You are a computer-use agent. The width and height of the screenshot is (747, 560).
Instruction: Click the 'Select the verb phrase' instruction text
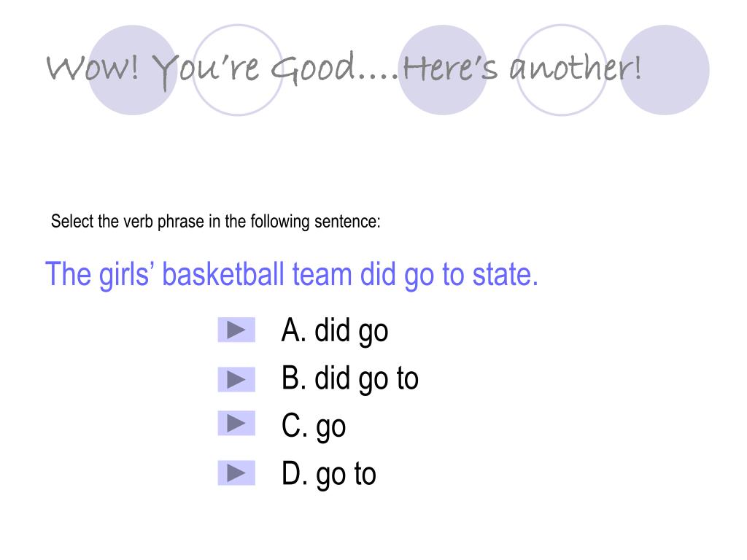(x=215, y=222)
